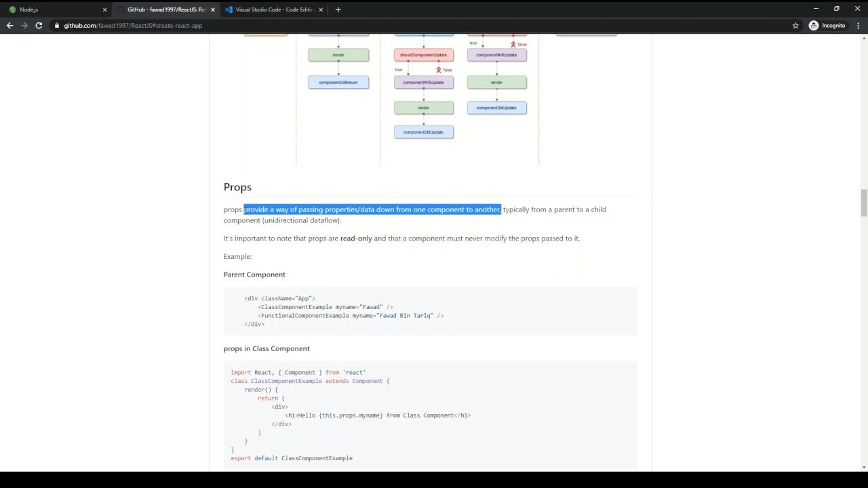Image resolution: width=868 pixels, height=488 pixels.
Task: Close the GitHub ReactJS tab
Action: tap(212, 9)
